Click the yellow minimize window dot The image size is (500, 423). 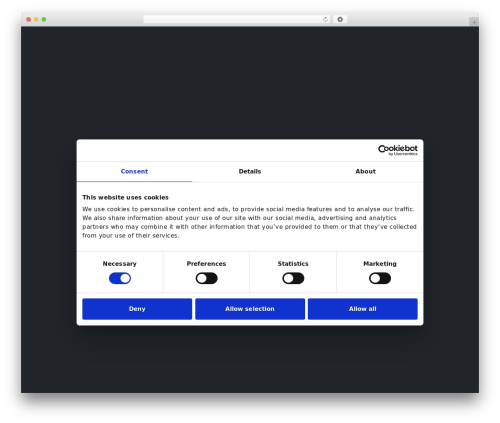[36, 19]
